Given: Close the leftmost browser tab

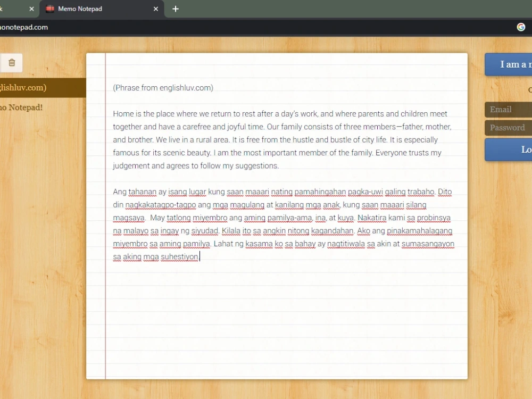Looking at the screenshot, I should 32,9.
